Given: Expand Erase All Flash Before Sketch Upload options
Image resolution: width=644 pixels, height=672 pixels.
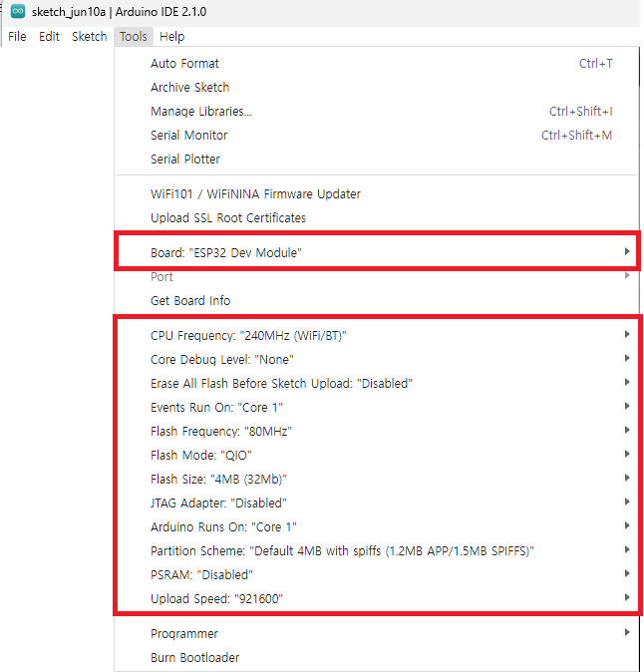Looking at the screenshot, I should 376,384.
